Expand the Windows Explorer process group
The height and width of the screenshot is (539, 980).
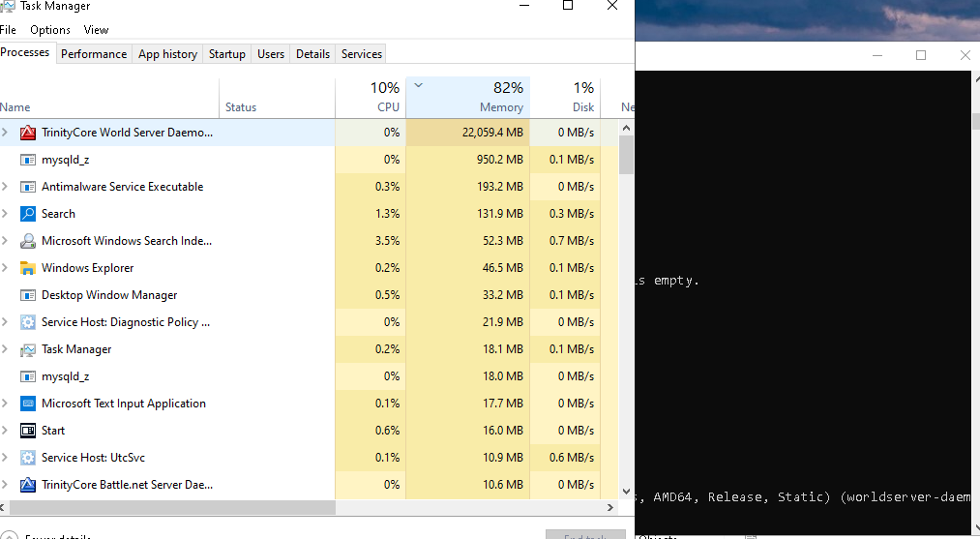(5, 268)
